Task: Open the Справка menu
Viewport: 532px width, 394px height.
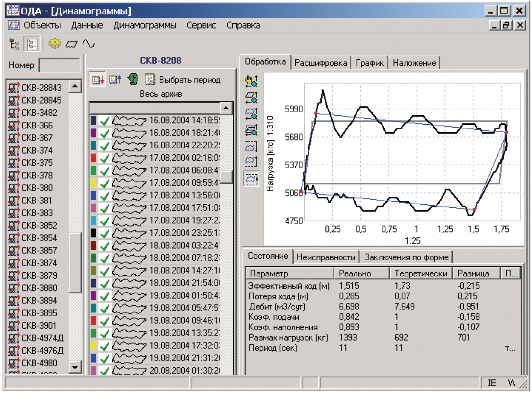Action: (243, 25)
